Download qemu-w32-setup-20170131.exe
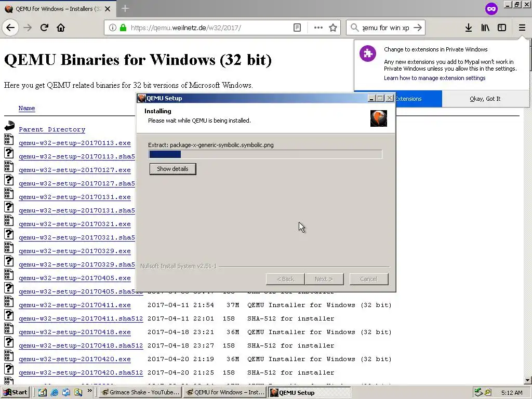532x399 pixels. click(x=75, y=197)
